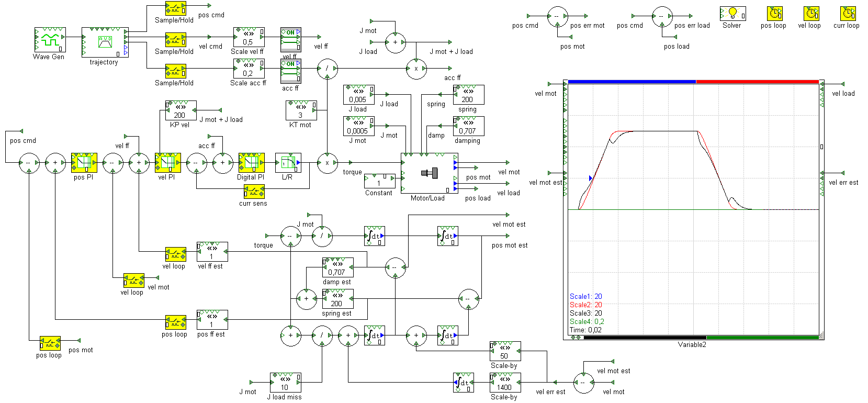Open the J load miss 10 parameter
Viewport: 868px width, 403px height.
pos(285,383)
